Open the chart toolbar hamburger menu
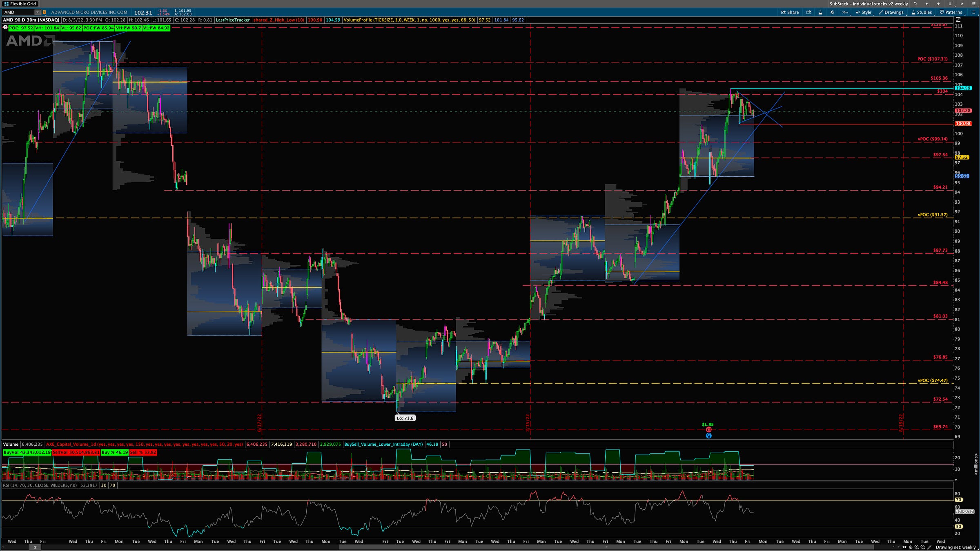 (x=973, y=12)
